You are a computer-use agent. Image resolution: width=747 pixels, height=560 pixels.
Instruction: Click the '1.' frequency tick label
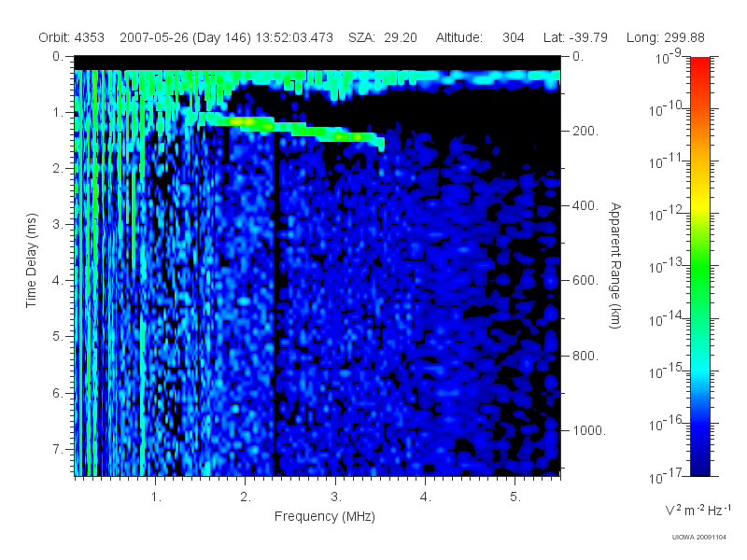point(156,497)
